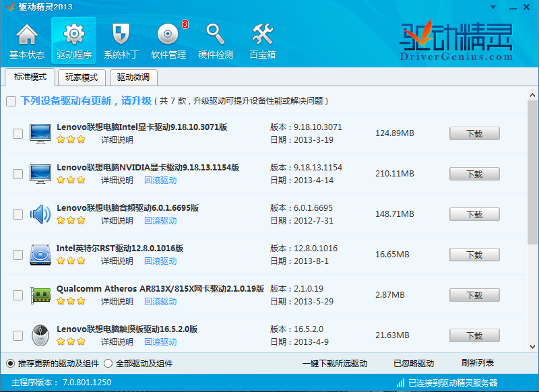Select the 推荐更新的驱动及组件 radio button
Screen dimensions: 539x392
click(11, 364)
